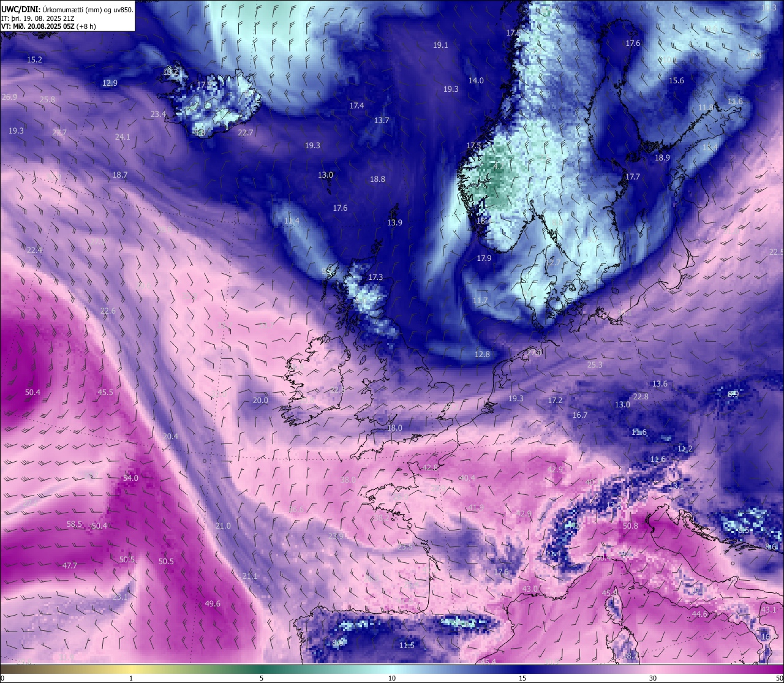Click the 44.6 value over Italy
The image size is (784, 683).
[x=699, y=614]
